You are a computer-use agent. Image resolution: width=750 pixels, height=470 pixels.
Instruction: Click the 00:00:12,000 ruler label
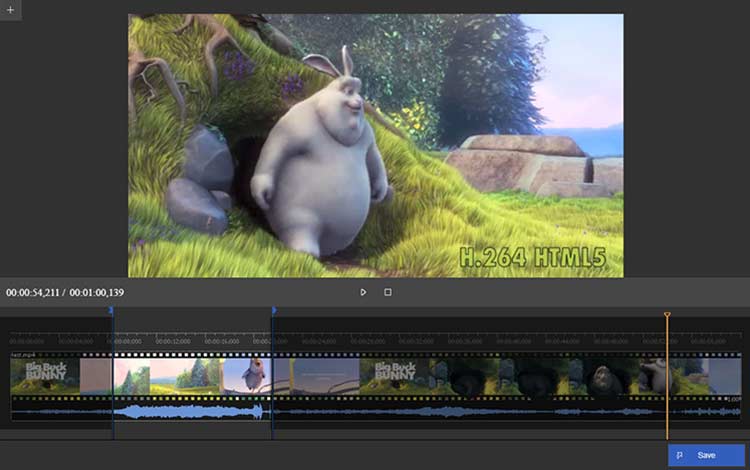pos(173,341)
